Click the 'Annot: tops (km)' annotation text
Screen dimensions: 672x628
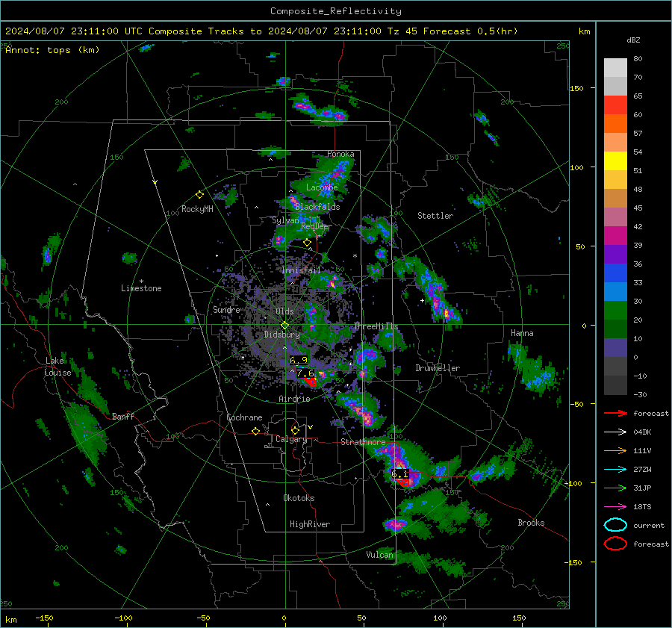click(52, 50)
